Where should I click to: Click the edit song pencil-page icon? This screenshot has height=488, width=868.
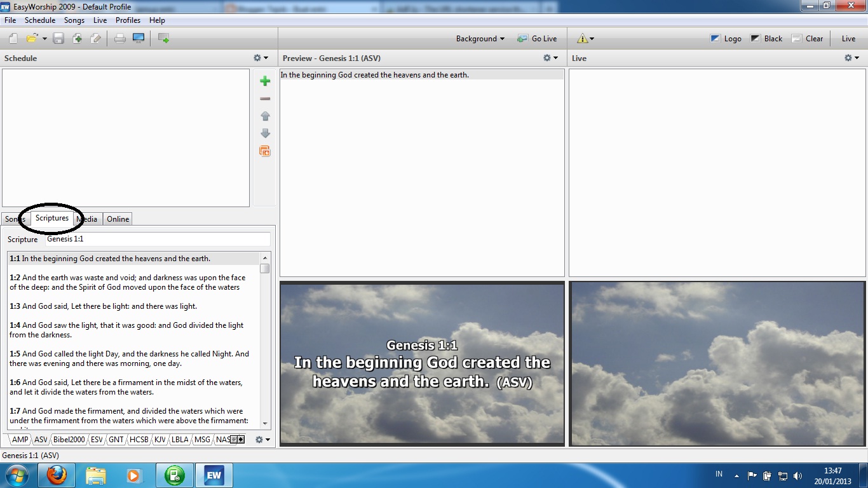95,39
